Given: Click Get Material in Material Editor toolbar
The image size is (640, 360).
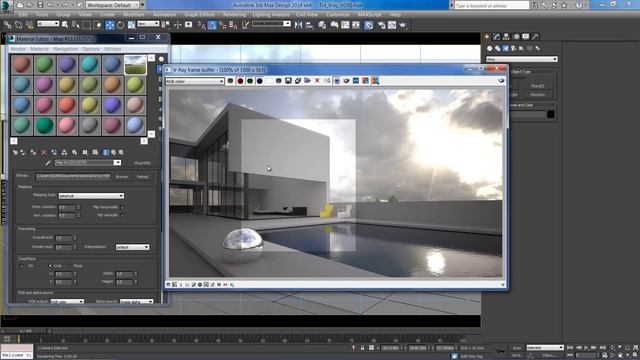Looking at the screenshot, I should [15, 152].
